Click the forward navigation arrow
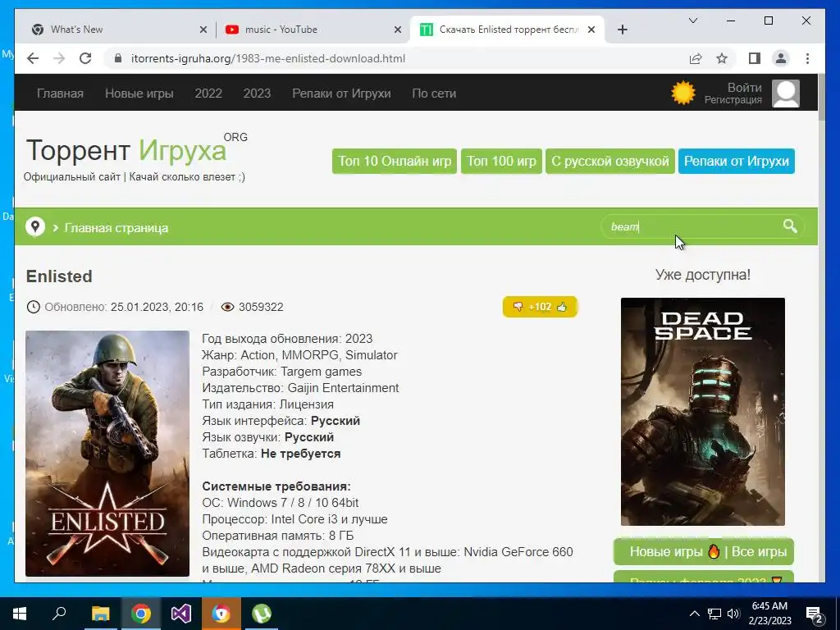Screen dimensions: 840x630 tap(59, 58)
